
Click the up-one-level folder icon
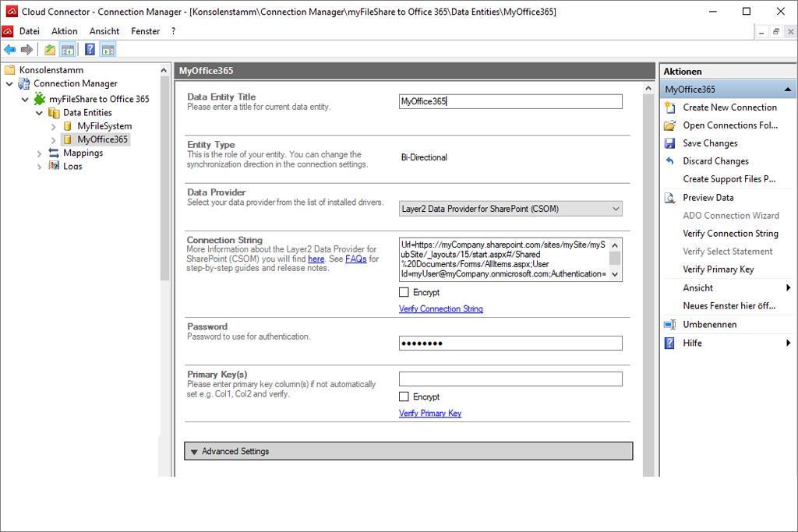coord(50,50)
